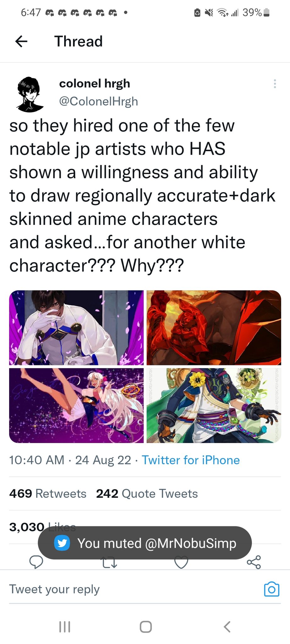View the 242 Quote Tweets list
Viewport: 290px width, 644px height.
(147, 493)
